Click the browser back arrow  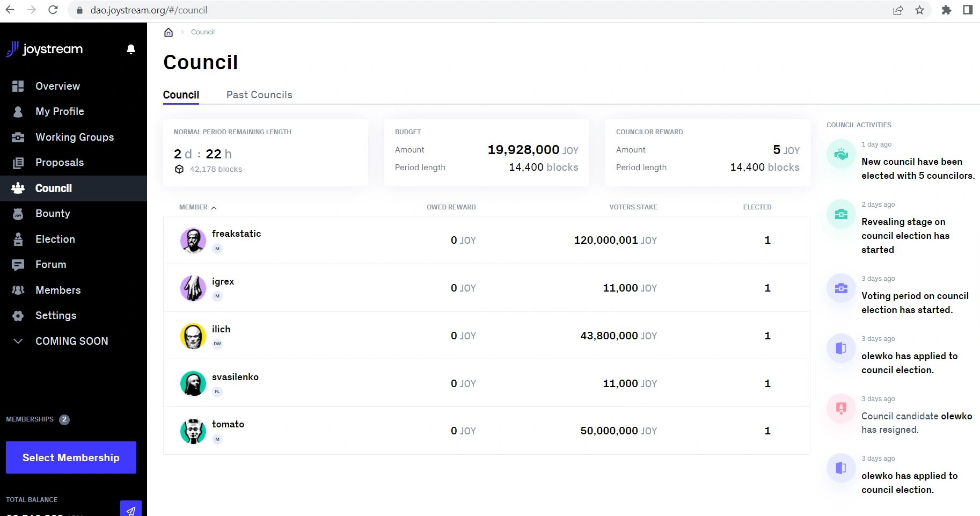click(x=10, y=10)
